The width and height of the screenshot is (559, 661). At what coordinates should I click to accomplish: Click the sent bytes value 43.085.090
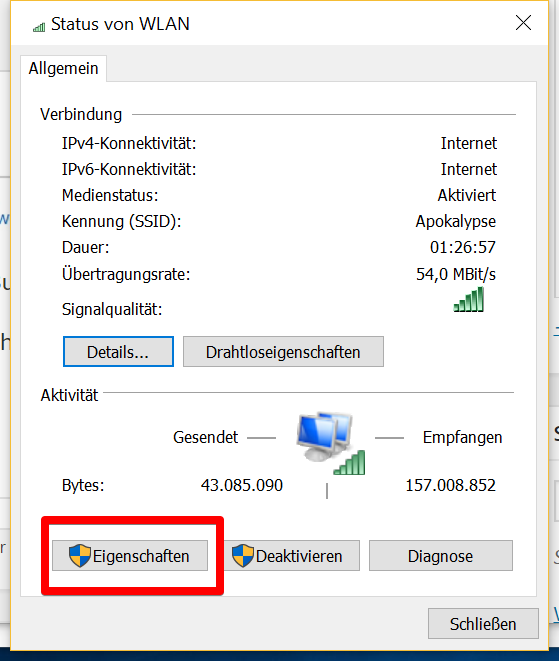pyautogui.click(x=242, y=485)
